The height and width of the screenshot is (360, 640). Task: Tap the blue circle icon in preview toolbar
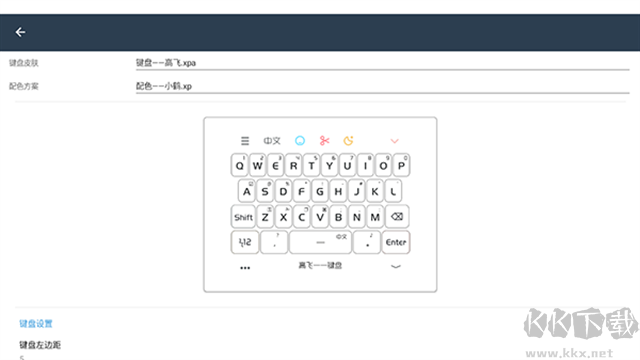pyautogui.click(x=300, y=141)
